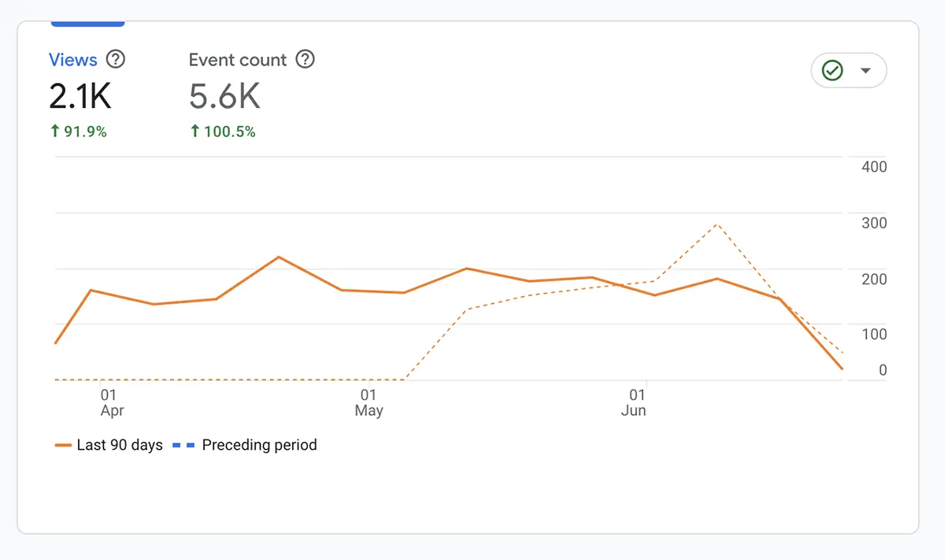The height and width of the screenshot is (560, 945).
Task: Toggle the Last 90 days legend label
Action: [x=120, y=445]
